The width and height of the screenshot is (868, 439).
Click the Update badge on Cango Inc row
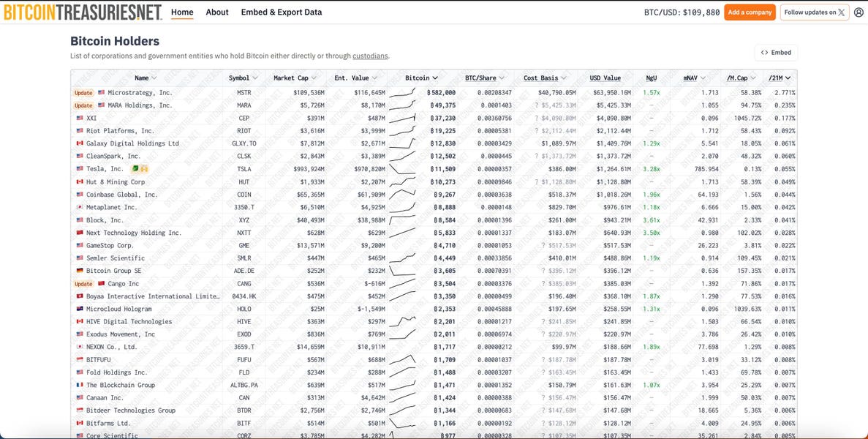point(83,284)
